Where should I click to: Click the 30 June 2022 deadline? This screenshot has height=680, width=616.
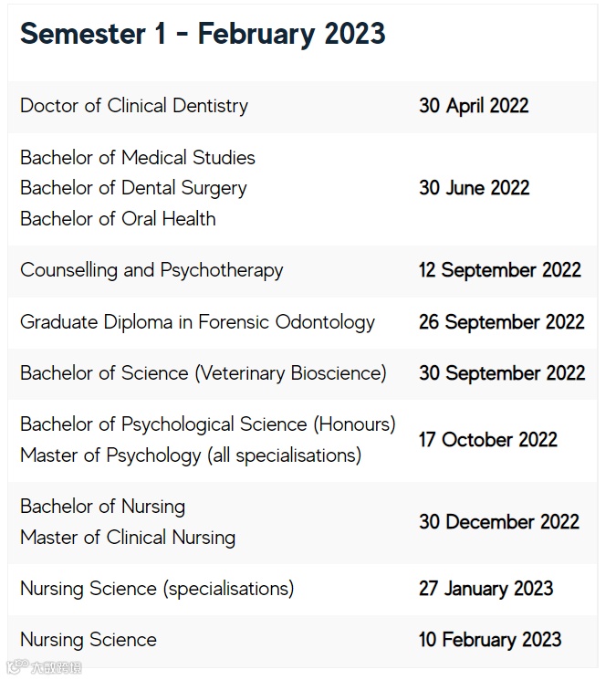[474, 188]
